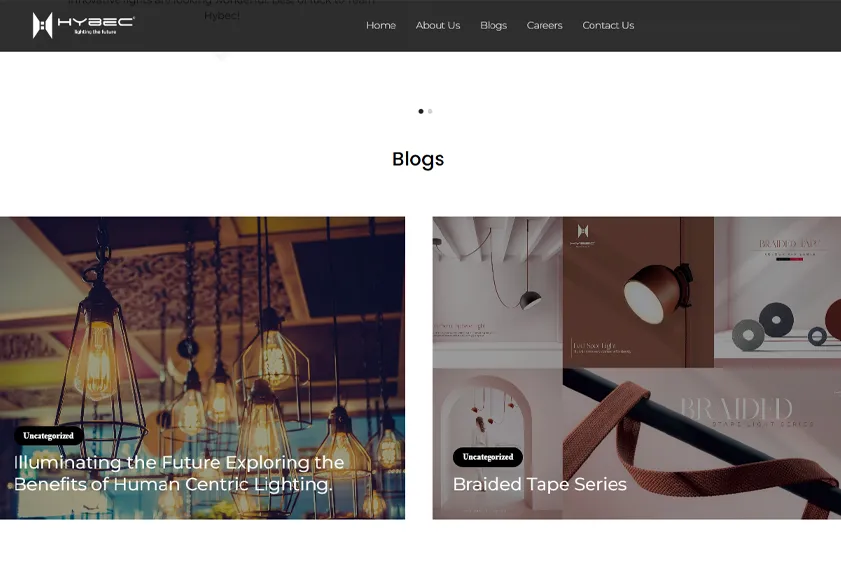Open the Contact Us page
This screenshot has height=572, width=841.
click(608, 25)
